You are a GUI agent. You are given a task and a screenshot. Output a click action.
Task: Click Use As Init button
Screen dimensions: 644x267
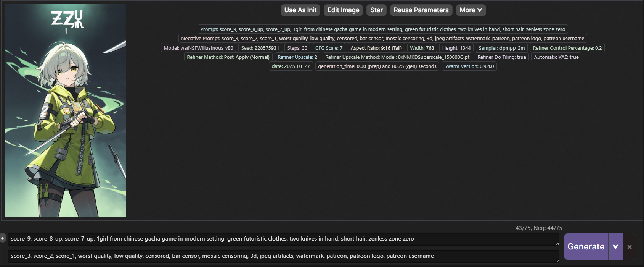click(300, 10)
